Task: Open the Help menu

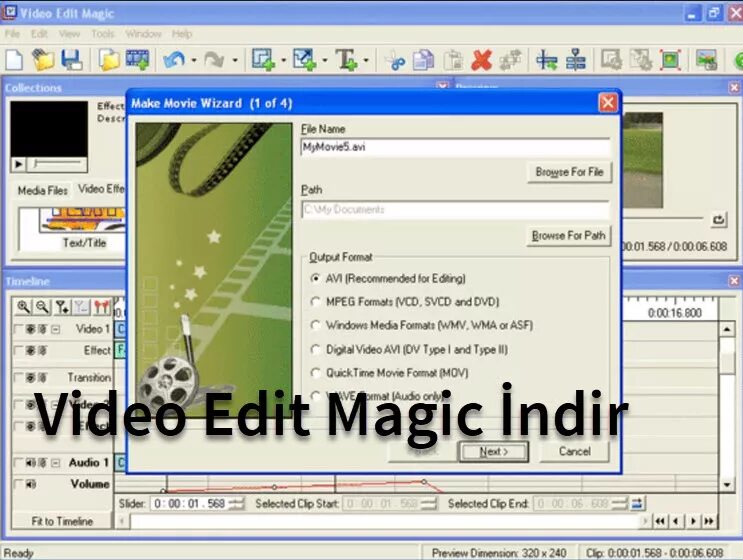Action: point(182,34)
